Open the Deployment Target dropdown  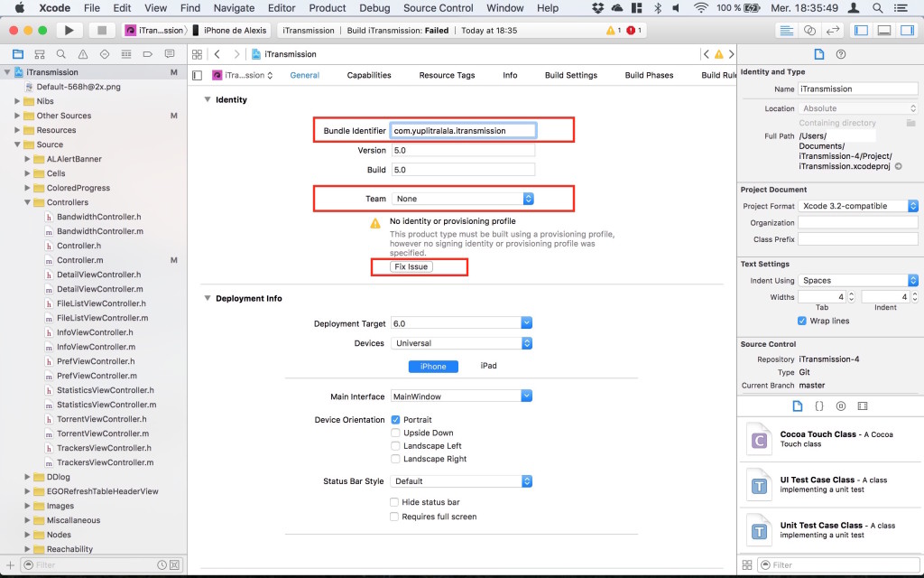461,323
